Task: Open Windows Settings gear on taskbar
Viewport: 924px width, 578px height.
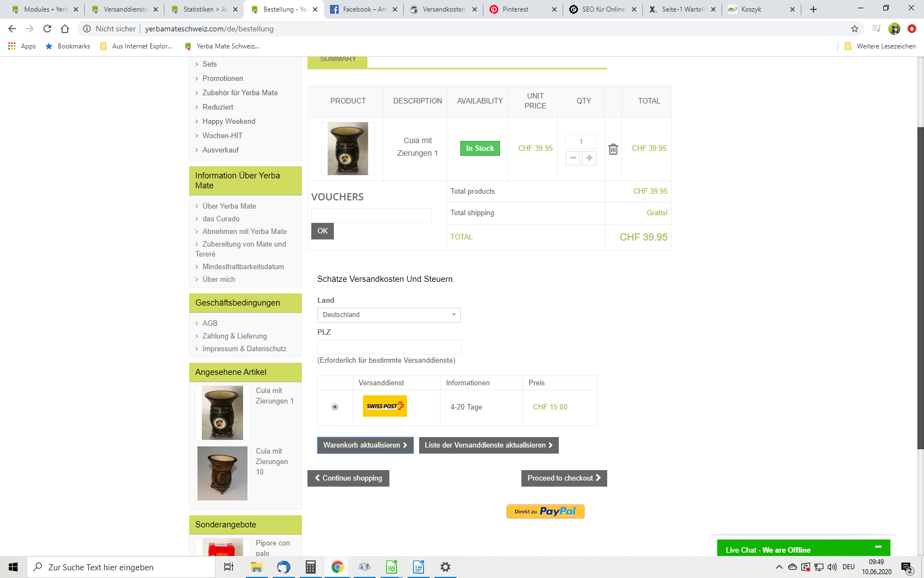Action: [446, 567]
